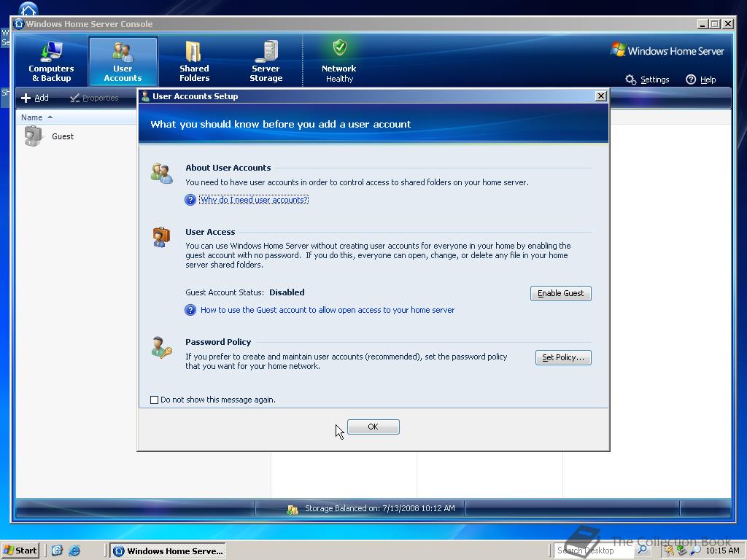Open the link on using the Guest account
The height and width of the screenshot is (560, 747).
click(328, 310)
